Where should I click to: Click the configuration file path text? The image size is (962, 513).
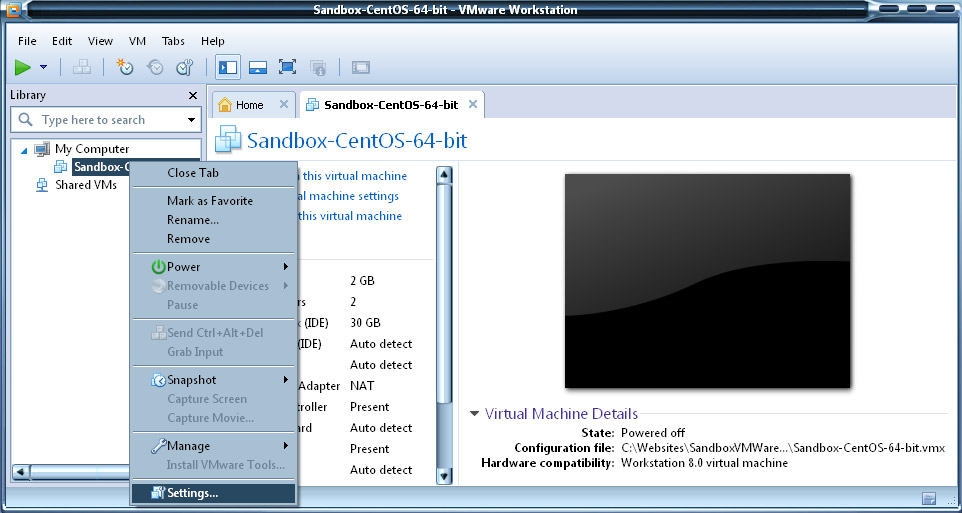(783, 448)
